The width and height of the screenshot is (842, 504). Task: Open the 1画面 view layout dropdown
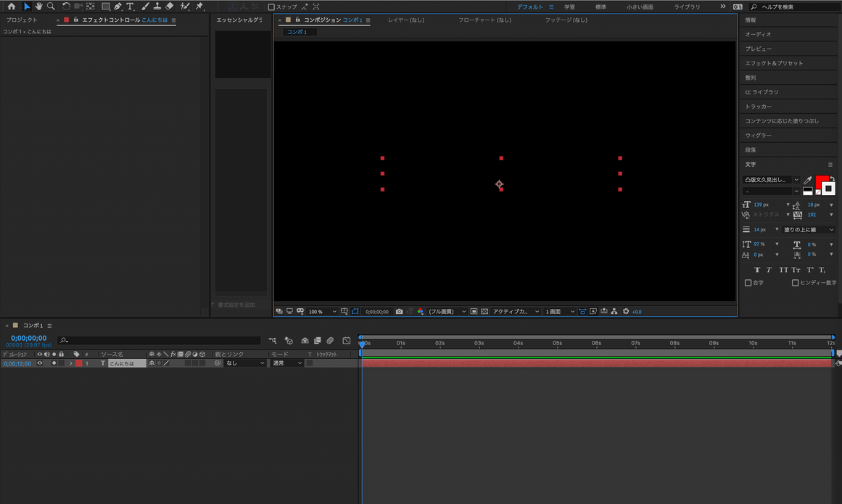(560, 311)
